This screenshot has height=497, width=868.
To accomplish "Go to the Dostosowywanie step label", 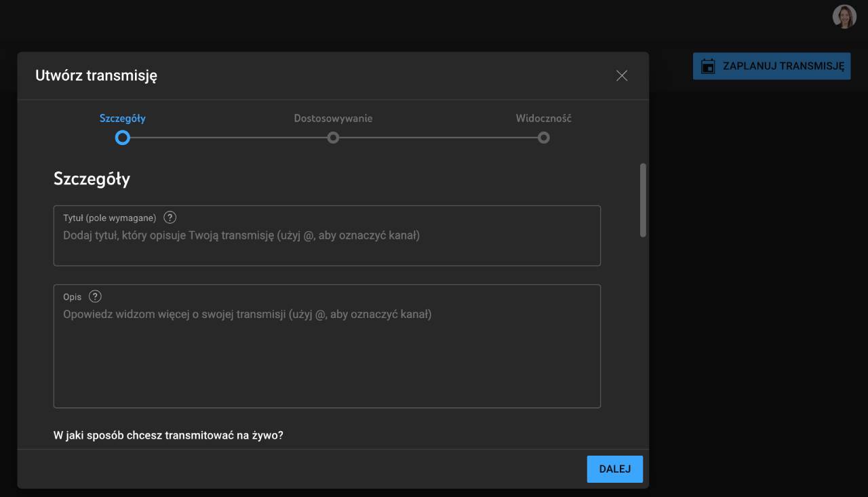I will [333, 118].
